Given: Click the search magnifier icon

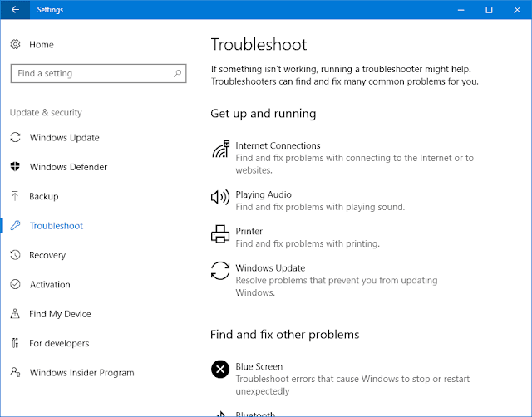Looking at the screenshot, I should (177, 73).
